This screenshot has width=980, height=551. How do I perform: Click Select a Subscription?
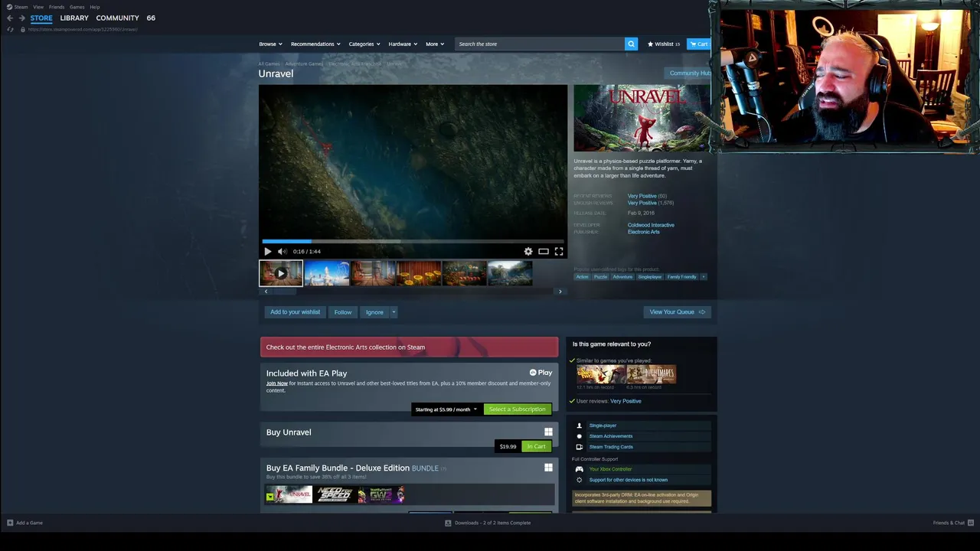click(x=518, y=409)
